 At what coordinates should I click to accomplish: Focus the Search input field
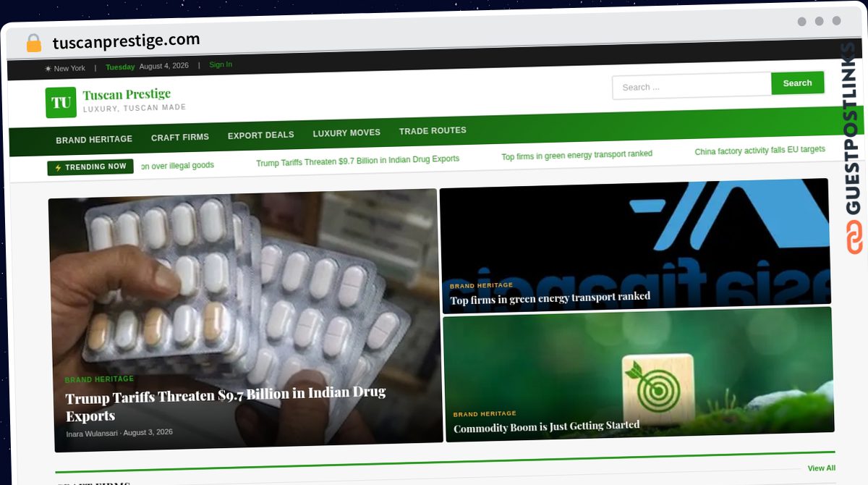(x=692, y=86)
